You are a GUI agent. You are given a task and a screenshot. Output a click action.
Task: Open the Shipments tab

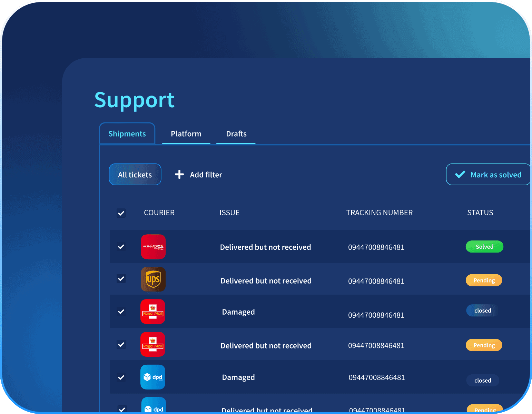[x=127, y=134]
